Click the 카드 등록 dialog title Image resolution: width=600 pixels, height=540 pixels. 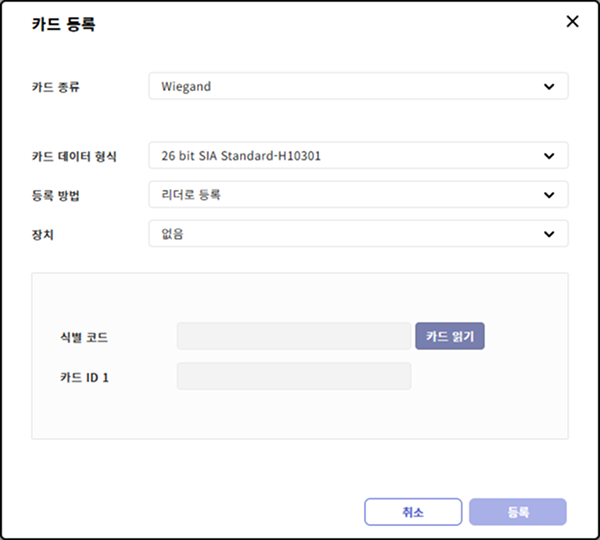click(x=63, y=24)
